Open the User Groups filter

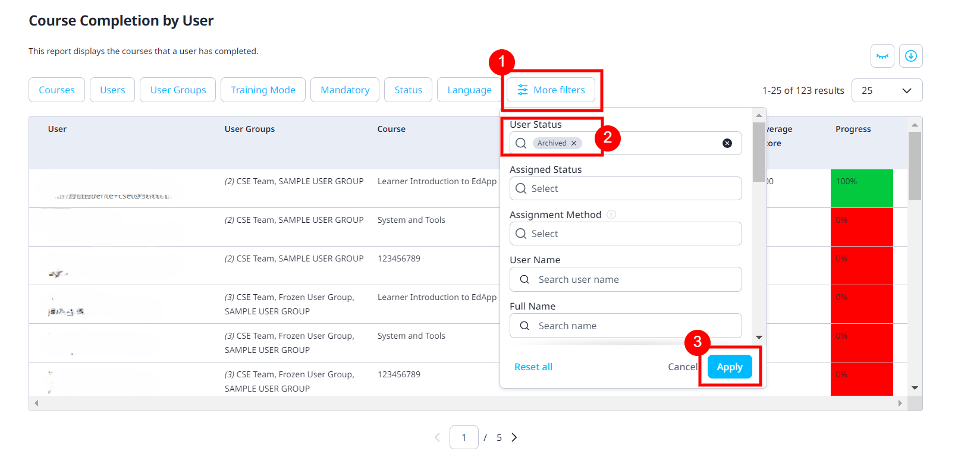pyautogui.click(x=178, y=90)
